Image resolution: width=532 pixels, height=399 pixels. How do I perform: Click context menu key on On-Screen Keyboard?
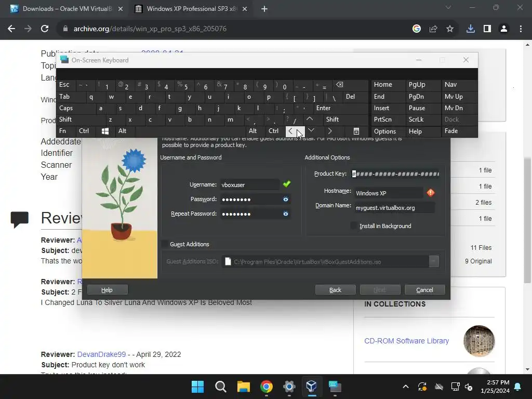[x=356, y=131]
